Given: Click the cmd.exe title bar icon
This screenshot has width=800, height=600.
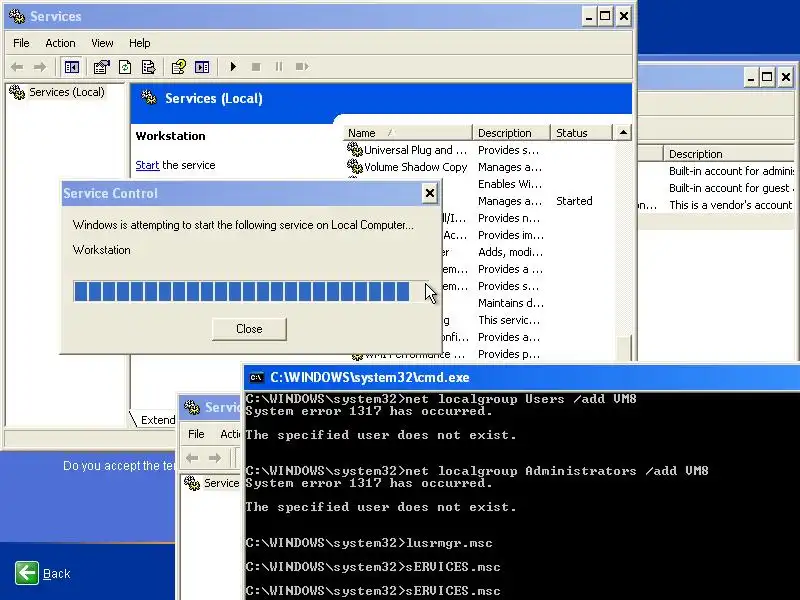Looking at the screenshot, I should tap(256, 378).
